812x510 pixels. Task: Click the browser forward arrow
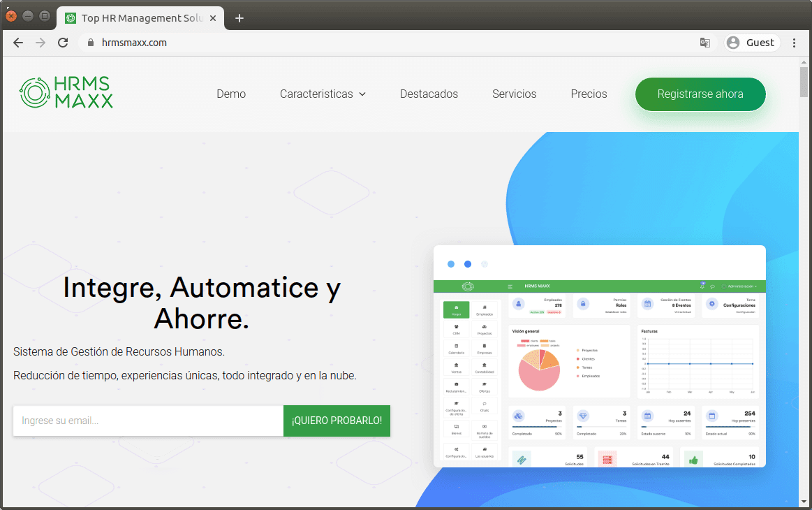pos(40,43)
